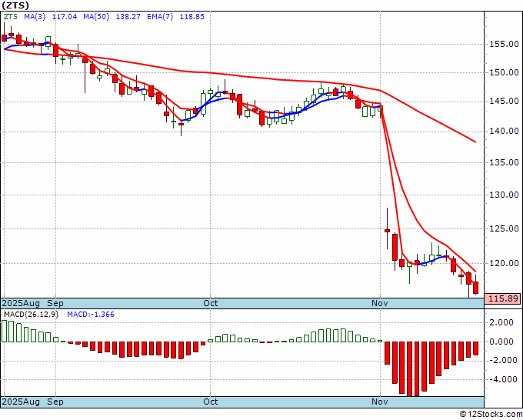Click the 135.00 price axis label

504,162
